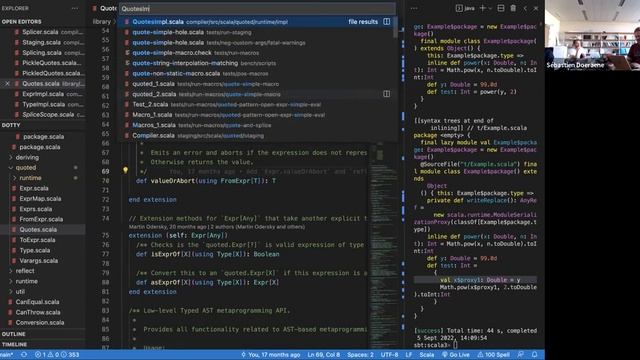Go to line via Ln 69, Col 8
The image size is (640, 360).
pos(324,355)
